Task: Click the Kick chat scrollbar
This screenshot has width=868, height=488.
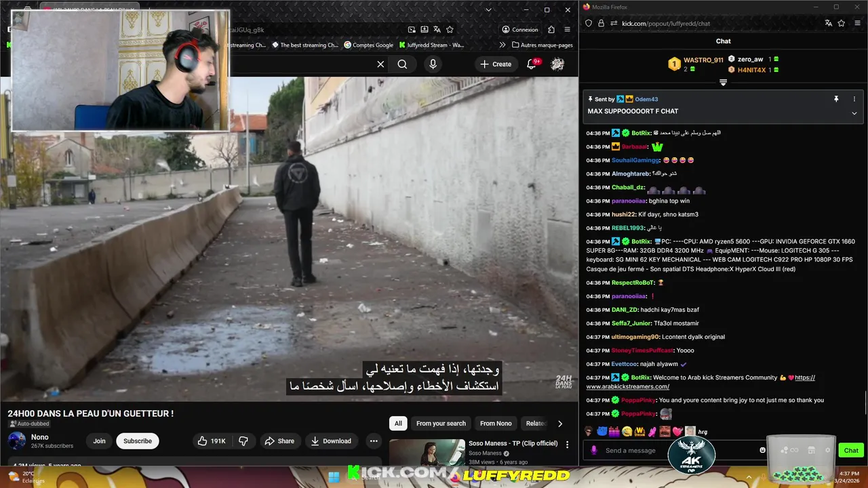Action: click(865, 403)
